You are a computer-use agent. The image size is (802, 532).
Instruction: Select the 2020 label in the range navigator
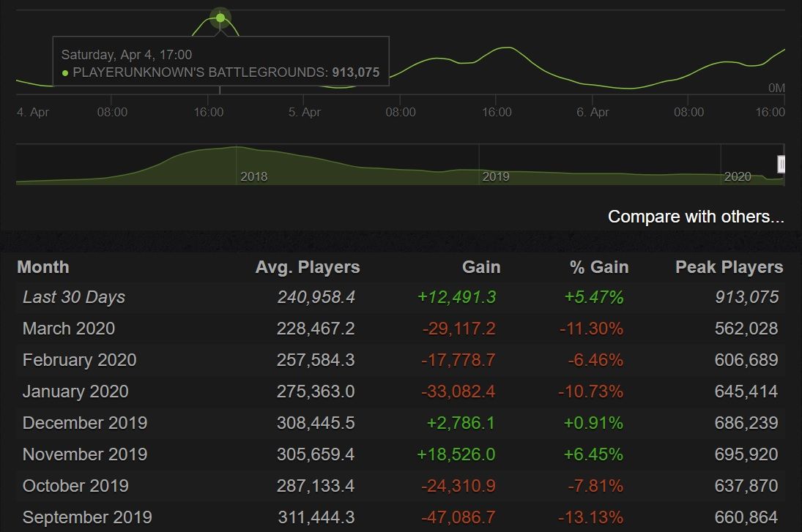(738, 176)
